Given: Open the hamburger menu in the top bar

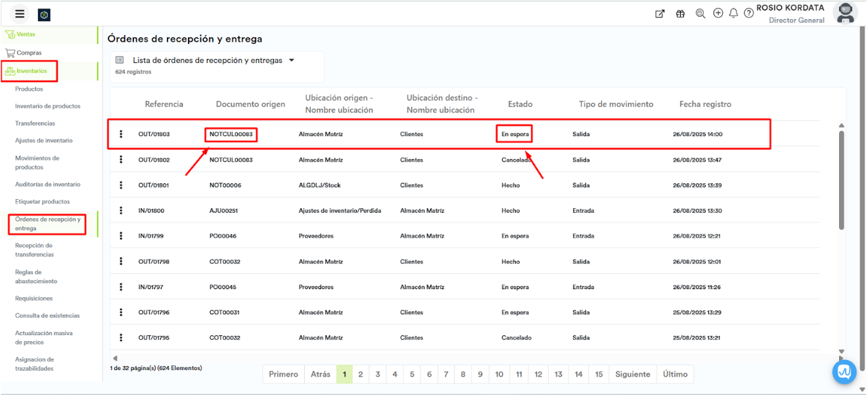Looking at the screenshot, I should tap(20, 14).
